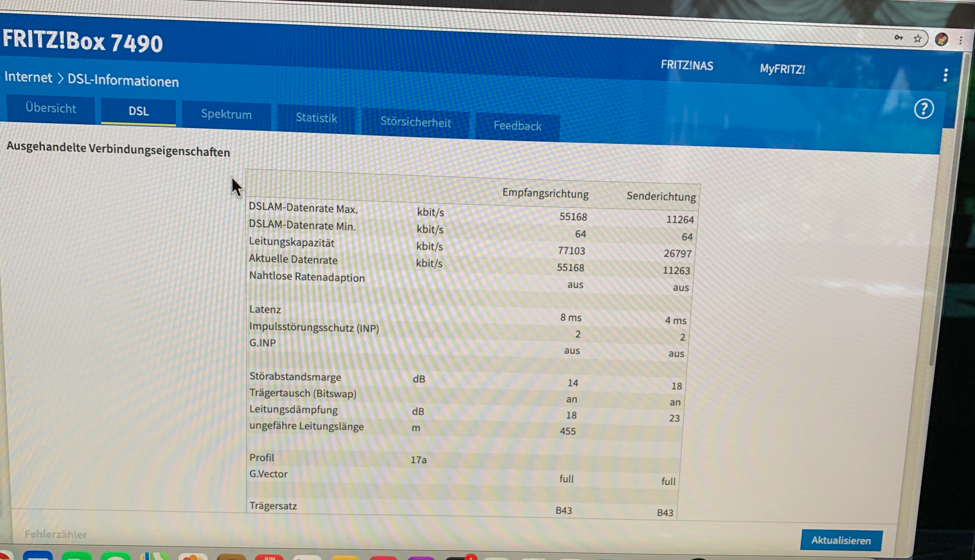This screenshot has height=560, width=975.
Task: Go to the Statistik tab
Action: [316, 118]
